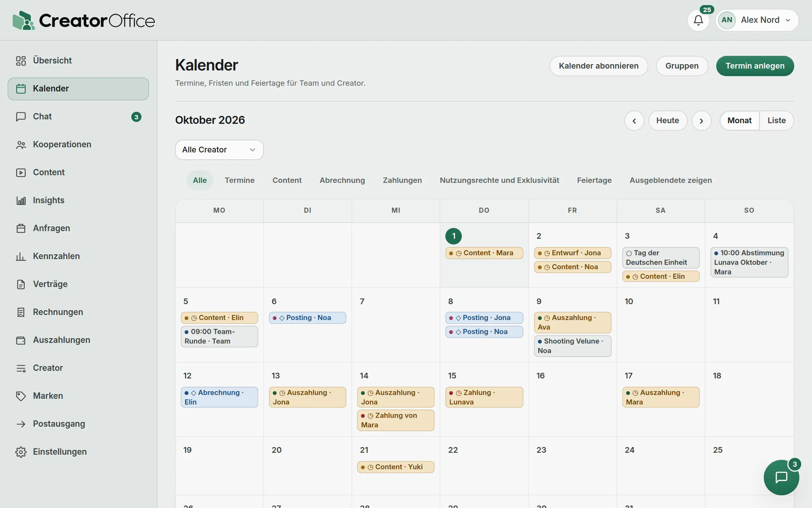Open Posting · Noa event on day 6
The image size is (812, 508).
point(307,318)
